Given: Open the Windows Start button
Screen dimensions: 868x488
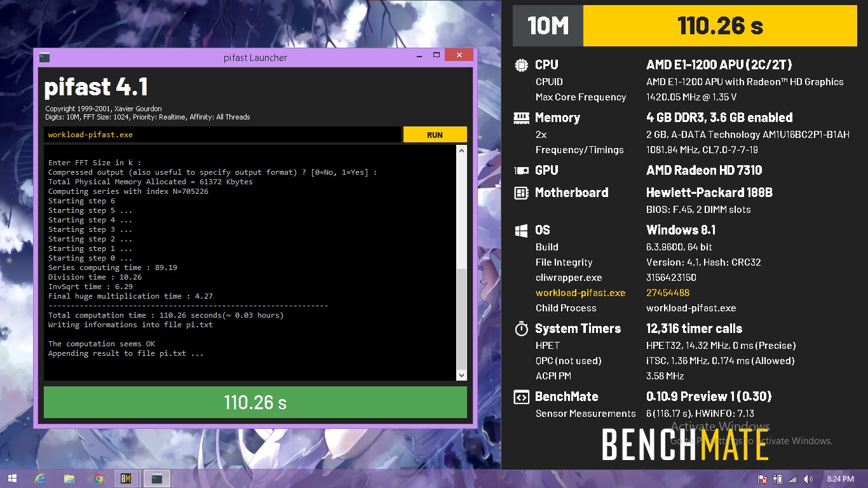Looking at the screenshot, I should [12, 478].
